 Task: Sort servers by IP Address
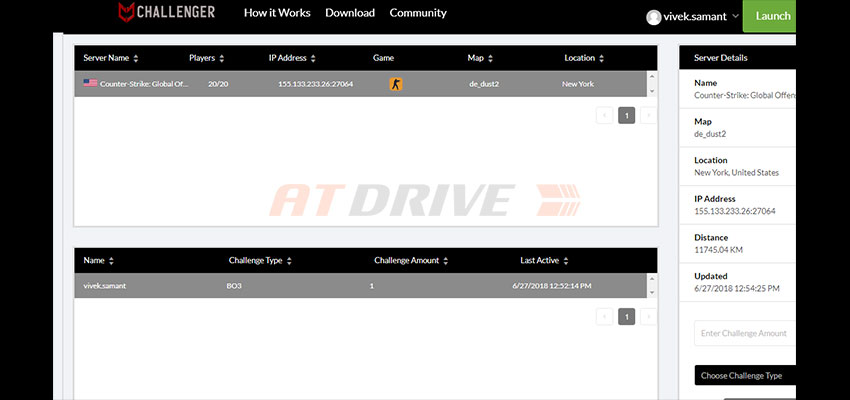click(292, 58)
